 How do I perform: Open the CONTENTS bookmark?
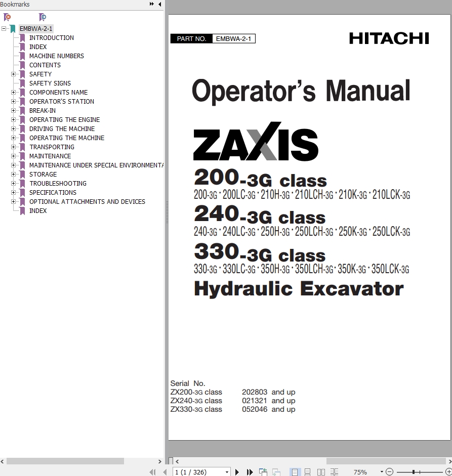tap(45, 65)
